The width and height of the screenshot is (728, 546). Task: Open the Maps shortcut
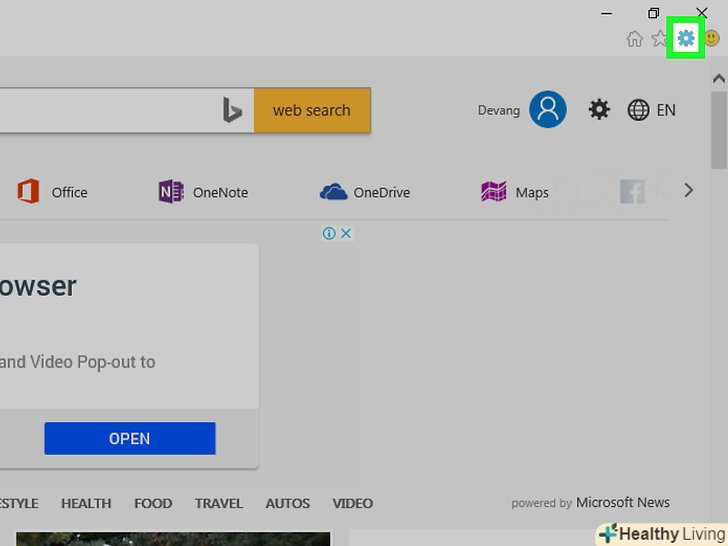tap(515, 192)
